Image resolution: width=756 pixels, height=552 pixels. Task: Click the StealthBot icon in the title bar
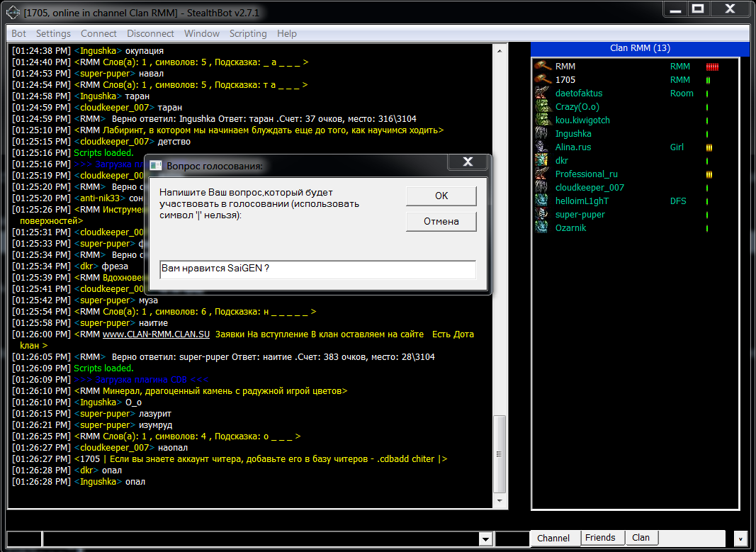click(12, 12)
